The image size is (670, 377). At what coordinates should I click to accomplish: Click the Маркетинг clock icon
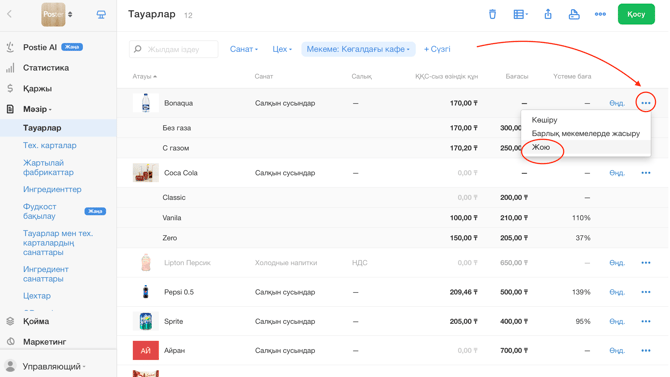[x=10, y=342]
